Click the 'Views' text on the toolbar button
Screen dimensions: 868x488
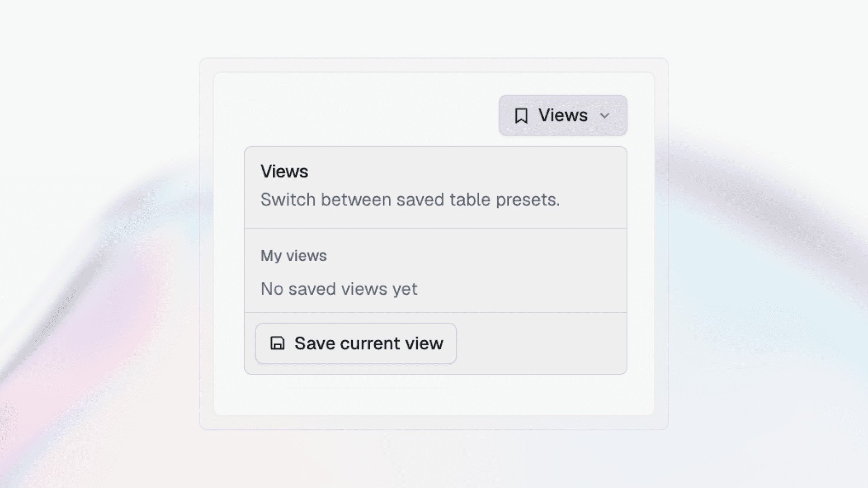pos(563,115)
